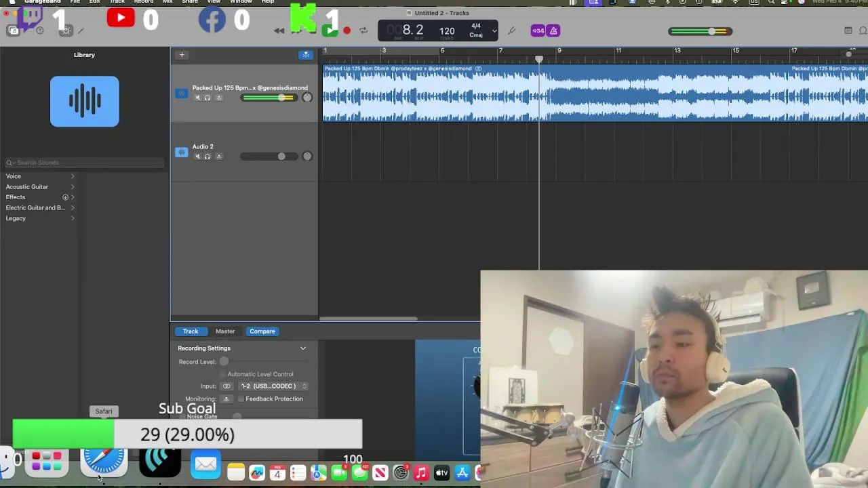Click the tracks area horizontal scrollbar
Viewport: 868px width, 488px height.
[x=368, y=319]
